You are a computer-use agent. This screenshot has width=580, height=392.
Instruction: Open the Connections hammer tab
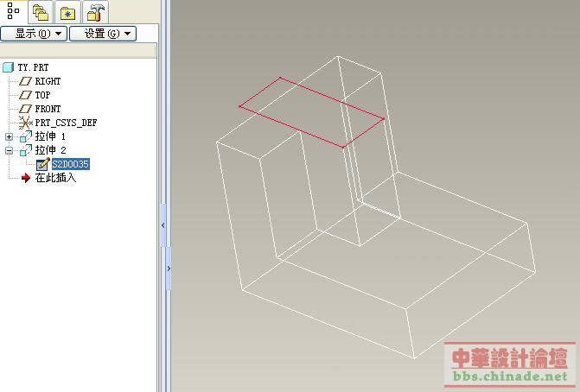95,12
